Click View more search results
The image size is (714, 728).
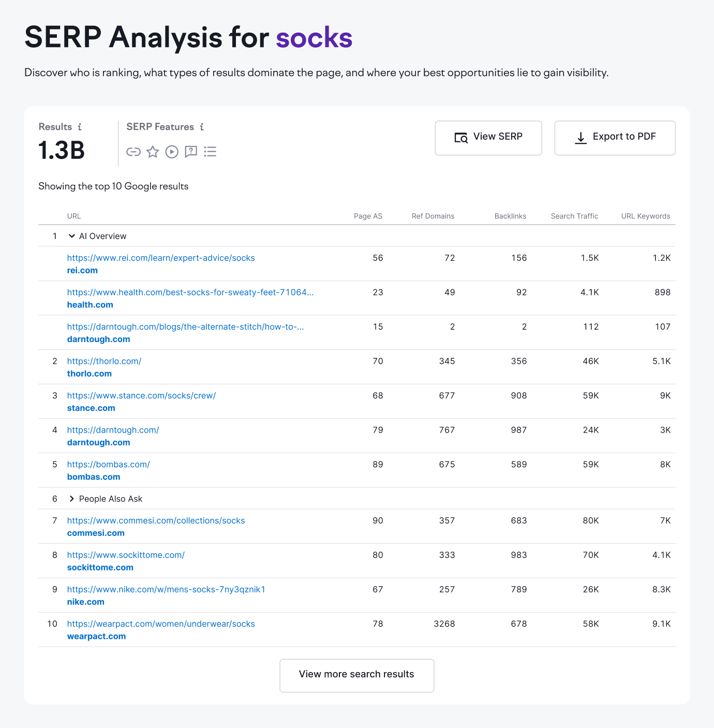(356, 675)
